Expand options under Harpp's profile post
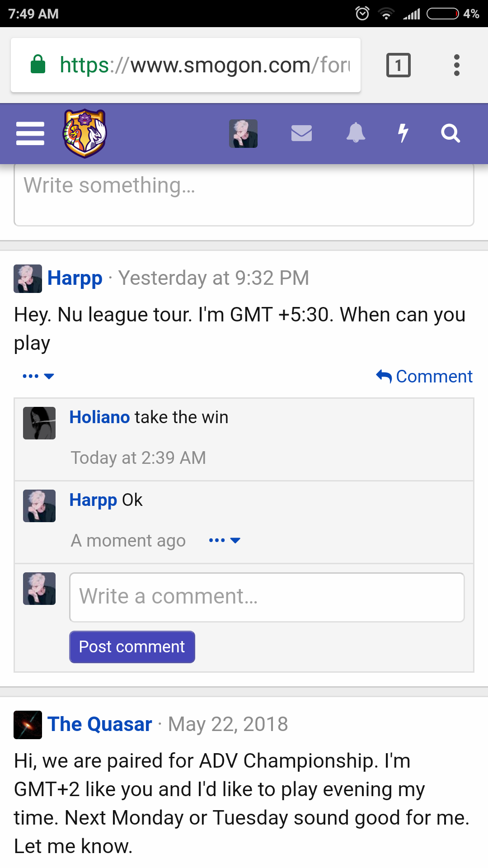The width and height of the screenshot is (488, 868). [38, 376]
